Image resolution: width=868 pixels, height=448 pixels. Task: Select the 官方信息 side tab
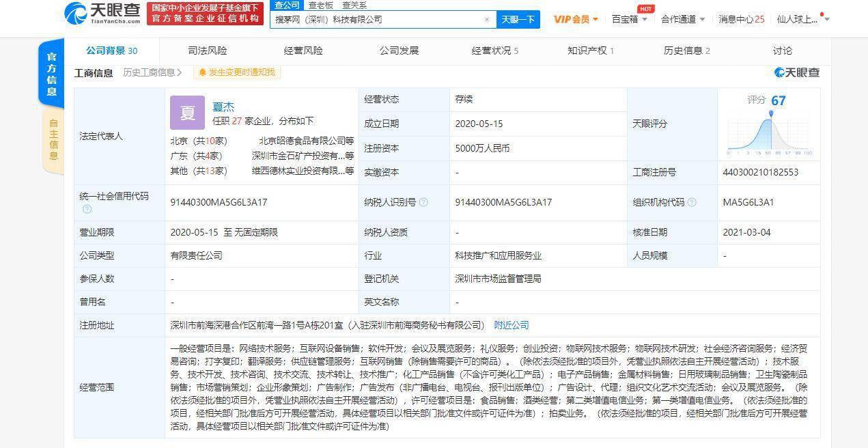pyautogui.click(x=51, y=73)
